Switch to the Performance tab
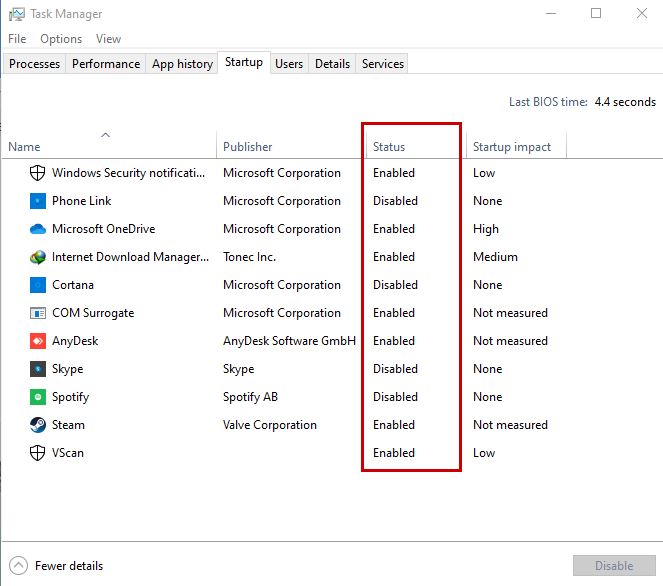 tap(106, 64)
